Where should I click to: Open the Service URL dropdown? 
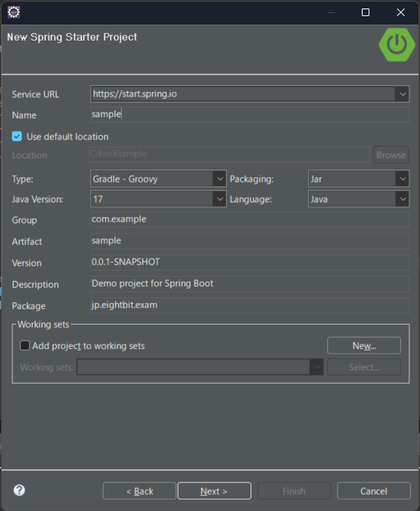pyautogui.click(x=402, y=94)
